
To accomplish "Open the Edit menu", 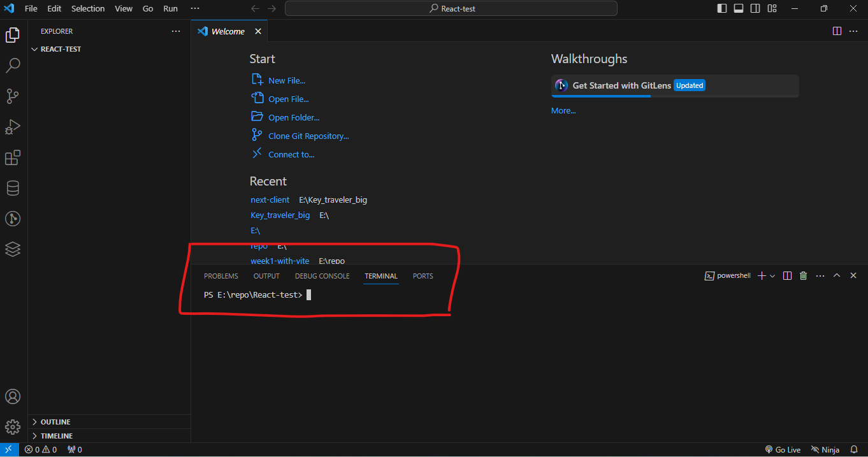I will click(54, 8).
